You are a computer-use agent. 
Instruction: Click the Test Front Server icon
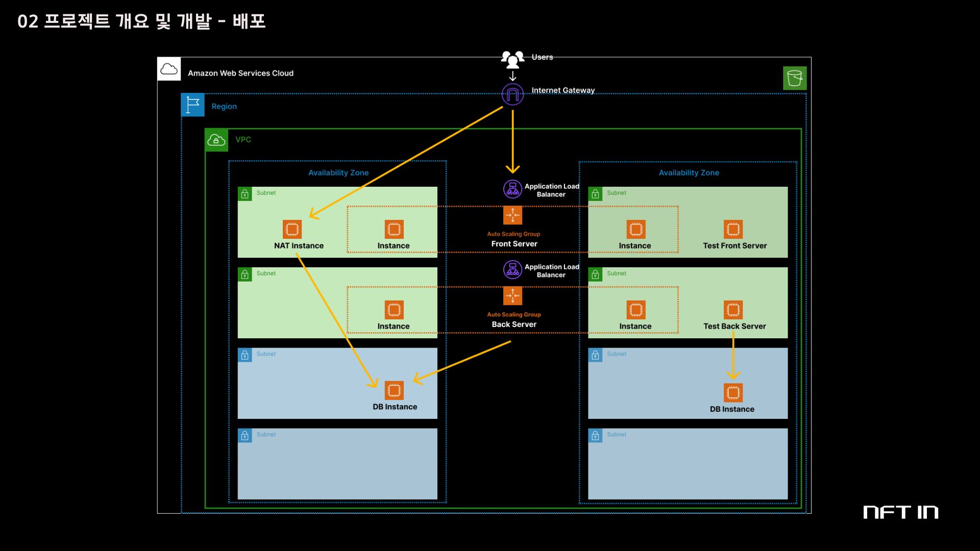(x=733, y=229)
